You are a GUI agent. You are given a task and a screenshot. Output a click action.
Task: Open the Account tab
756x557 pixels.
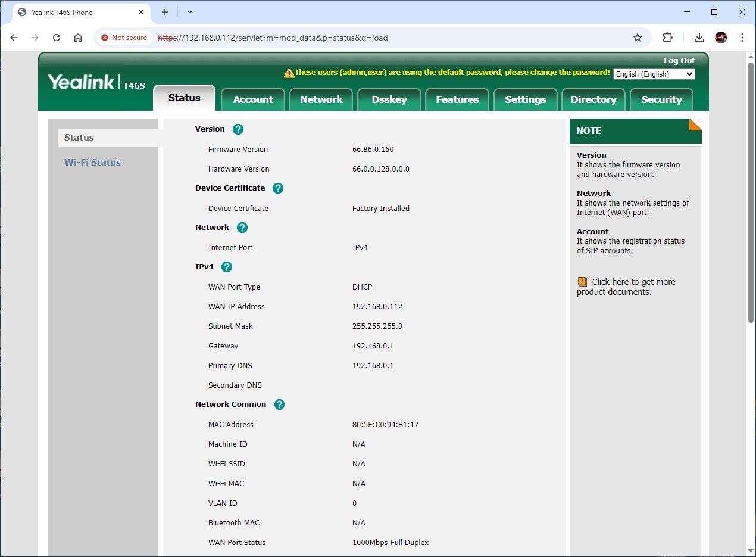tap(253, 99)
